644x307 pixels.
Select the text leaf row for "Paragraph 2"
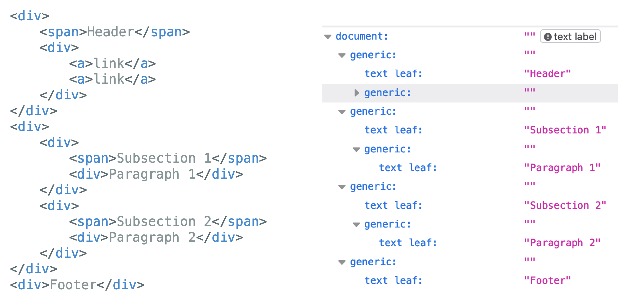(x=408, y=243)
